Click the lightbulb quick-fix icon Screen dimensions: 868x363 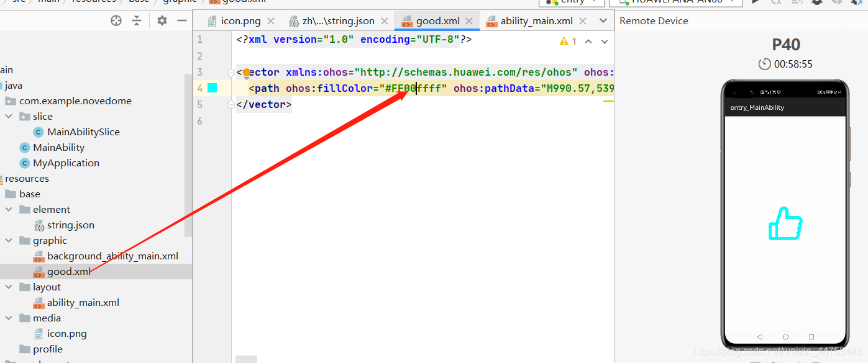[247, 73]
